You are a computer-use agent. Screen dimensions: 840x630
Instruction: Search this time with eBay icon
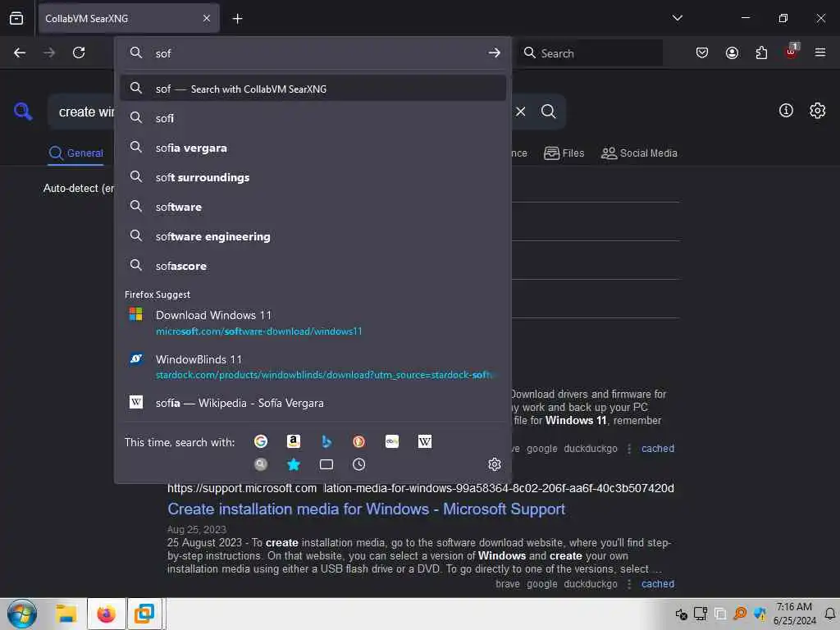(392, 441)
